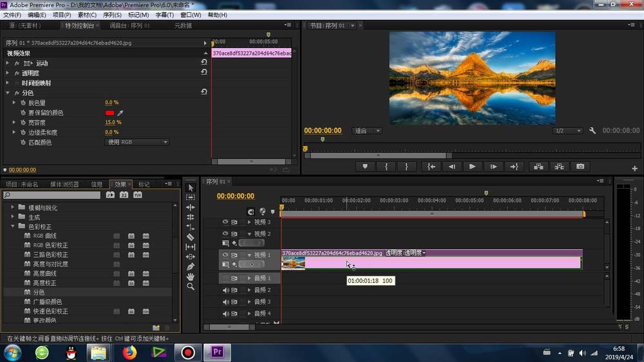Image resolution: width=644 pixels, height=362 pixels.
Task: Select the Slide tool
Action: pos(191,257)
